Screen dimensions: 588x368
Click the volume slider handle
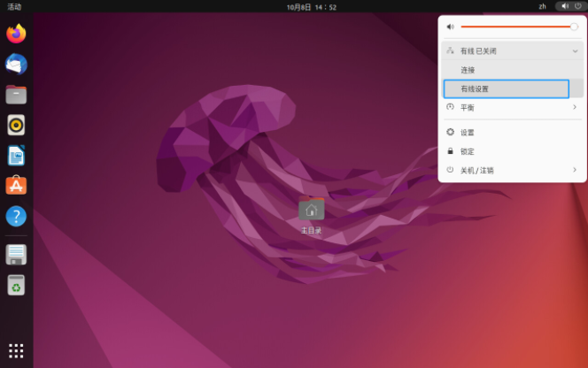[574, 27]
